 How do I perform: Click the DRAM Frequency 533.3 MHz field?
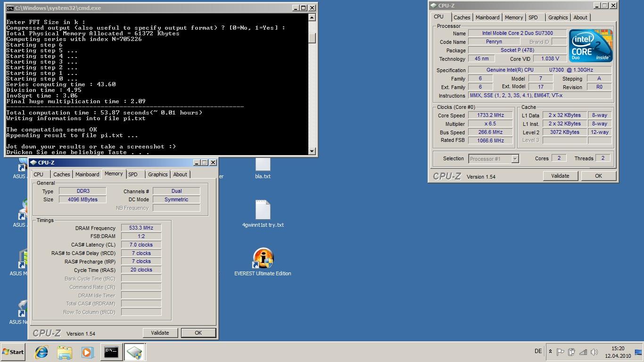141,228
